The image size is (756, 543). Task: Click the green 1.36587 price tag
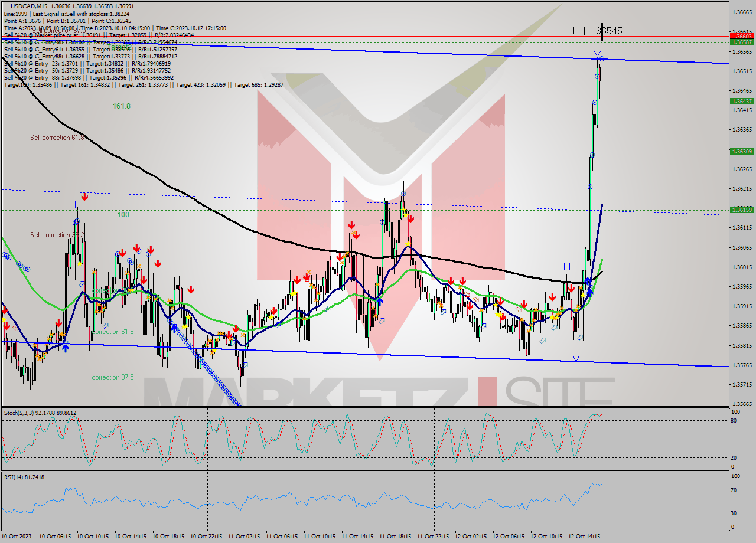tap(741, 42)
